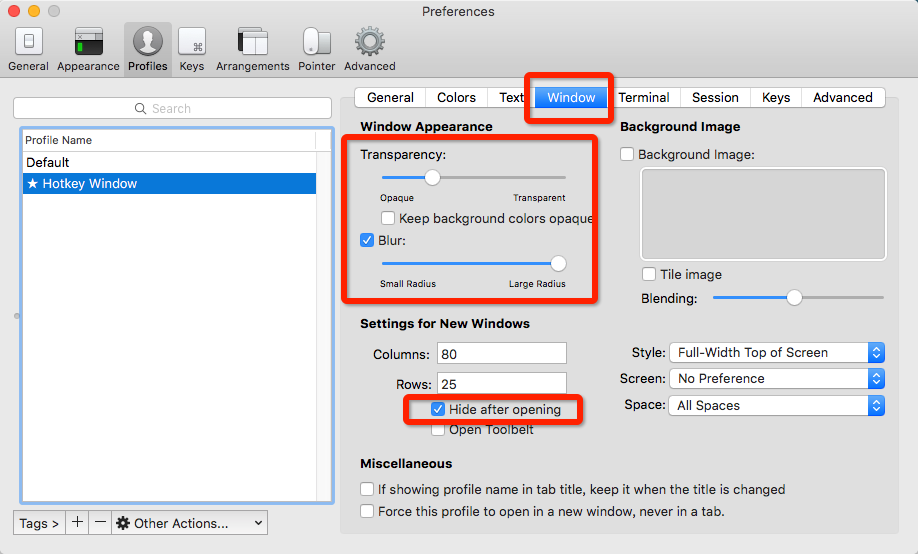
Task: Open the Style dropdown menu
Action: 776,352
